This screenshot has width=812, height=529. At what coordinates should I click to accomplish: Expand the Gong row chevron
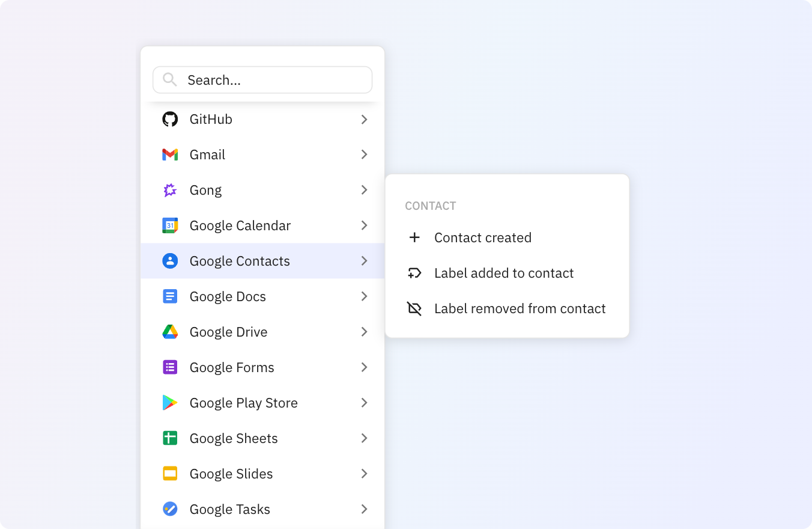364,190
